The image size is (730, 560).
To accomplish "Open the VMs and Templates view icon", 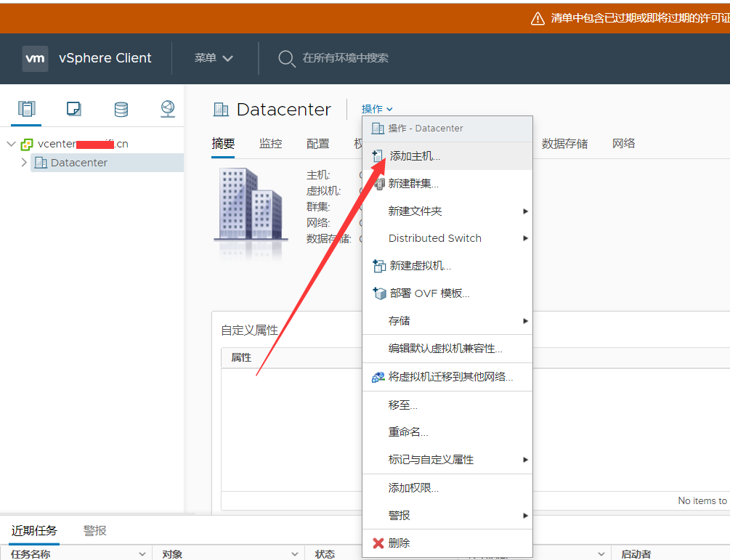I will [x=73, y=108].
